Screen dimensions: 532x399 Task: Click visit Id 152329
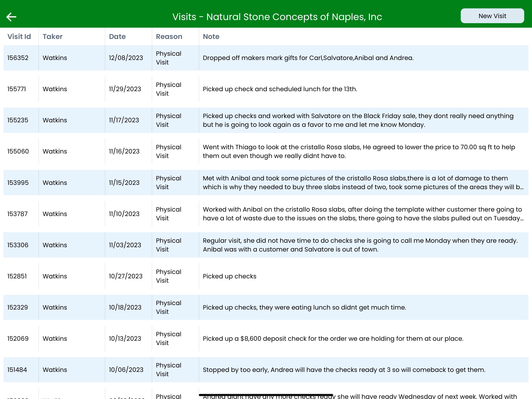point(18,307)
